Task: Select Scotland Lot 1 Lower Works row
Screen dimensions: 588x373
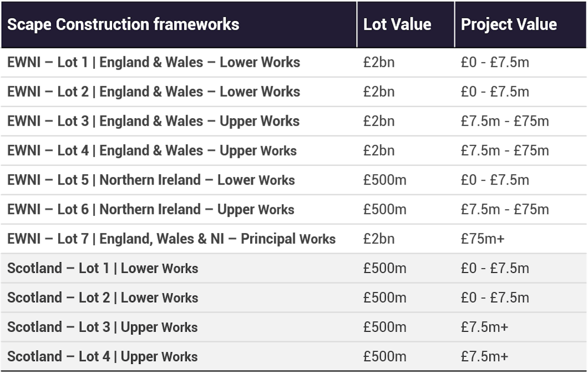Action: click(x=294, y=268)
